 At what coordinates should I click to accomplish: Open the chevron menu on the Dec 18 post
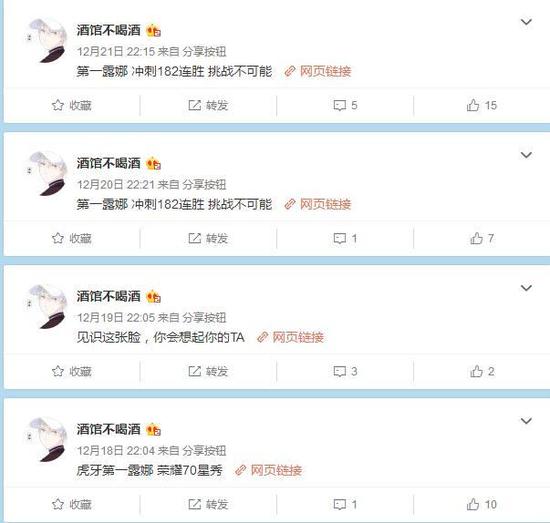(526, 421)
